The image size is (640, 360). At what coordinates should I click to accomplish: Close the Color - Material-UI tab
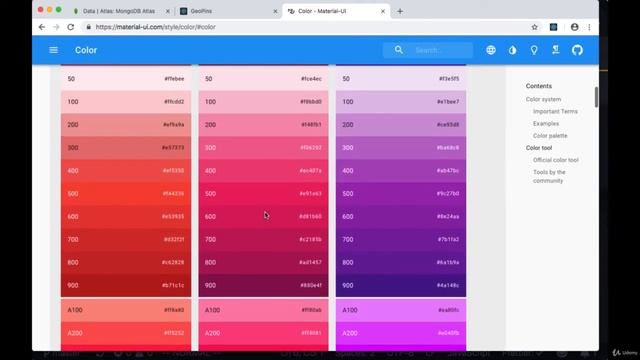point(383,11)
